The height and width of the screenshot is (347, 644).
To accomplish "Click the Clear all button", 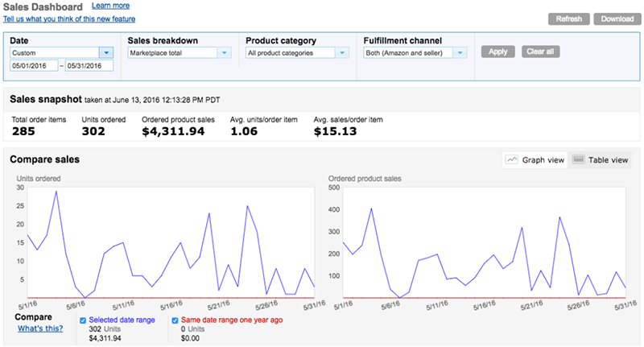I will tap(540, 52).
